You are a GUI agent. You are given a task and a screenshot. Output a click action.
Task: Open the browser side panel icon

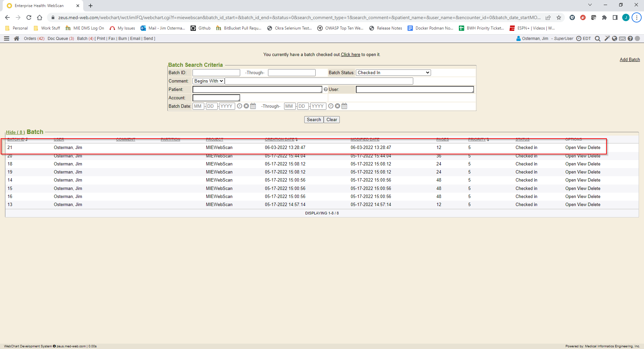[615, 17]
